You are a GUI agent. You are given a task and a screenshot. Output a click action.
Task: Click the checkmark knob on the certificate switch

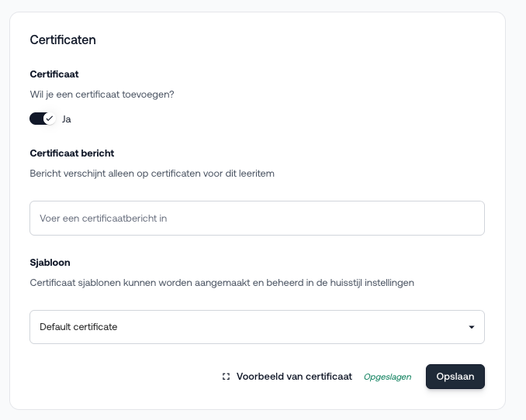tap(50, 119)
